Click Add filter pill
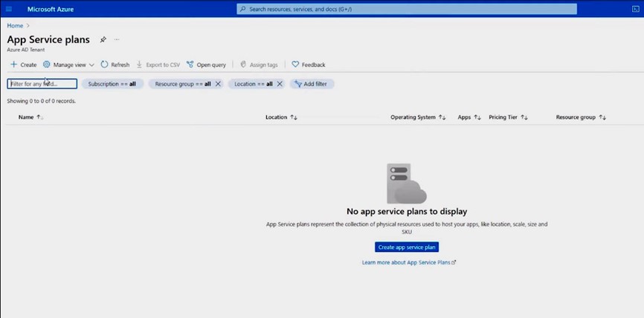The height and width of the screenshot is (318, 644). pyautogui.click(x=312, y=84)
